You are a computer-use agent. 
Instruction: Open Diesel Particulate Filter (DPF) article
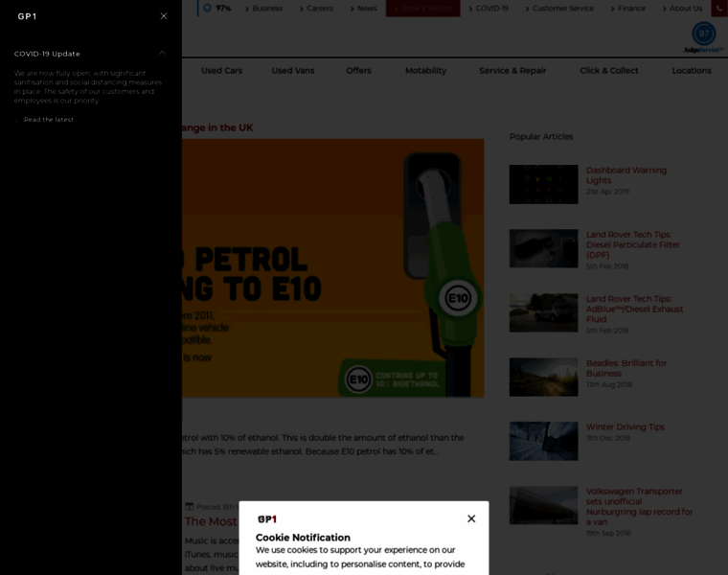[x=632, y=244]
